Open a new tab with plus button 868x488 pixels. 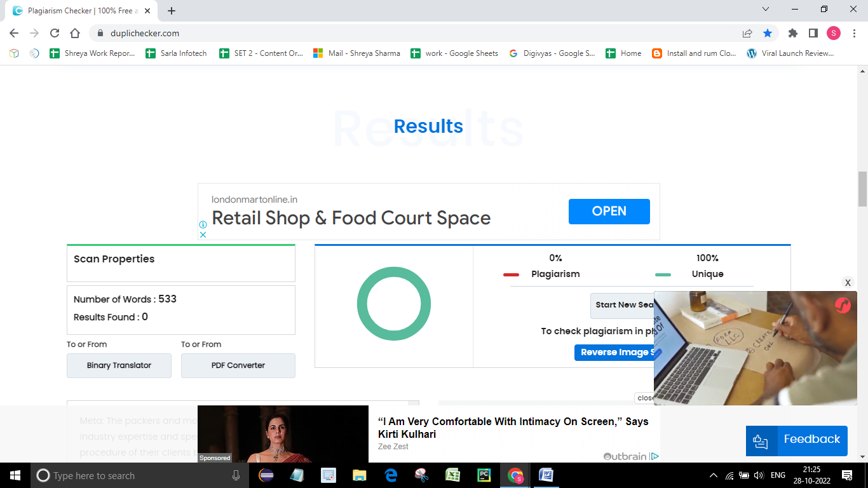coord(172,10)
